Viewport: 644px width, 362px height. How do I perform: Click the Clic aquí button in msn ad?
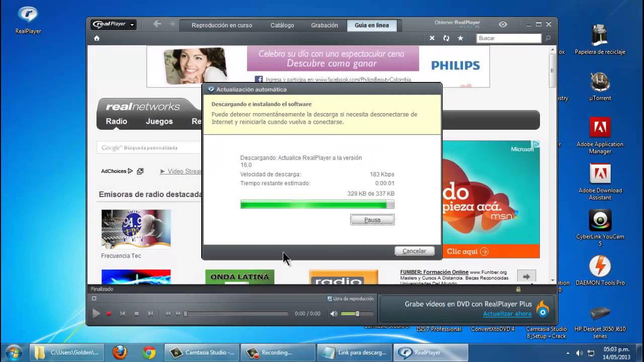pyautogui.click(x=467, y=251)
